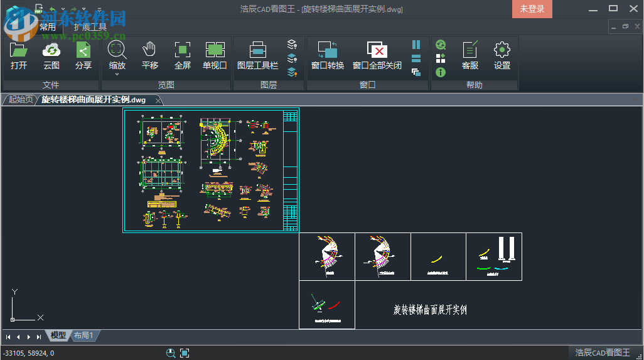Click the top white layer stack icon
The height and width of the screenshot is (360, 644).
(292, 44)
